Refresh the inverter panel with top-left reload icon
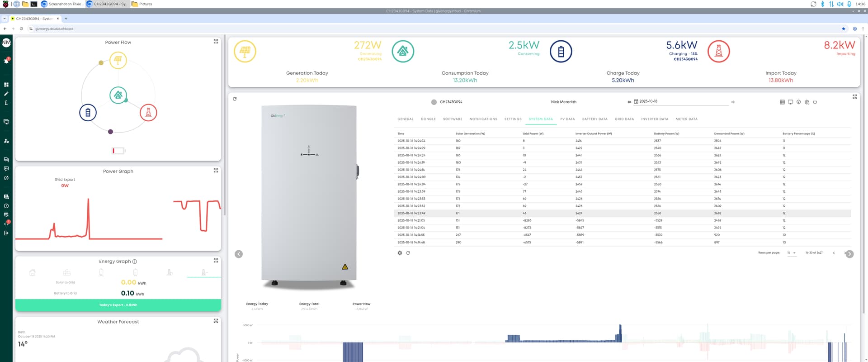868x362 pixels. (x=235, y=99)
